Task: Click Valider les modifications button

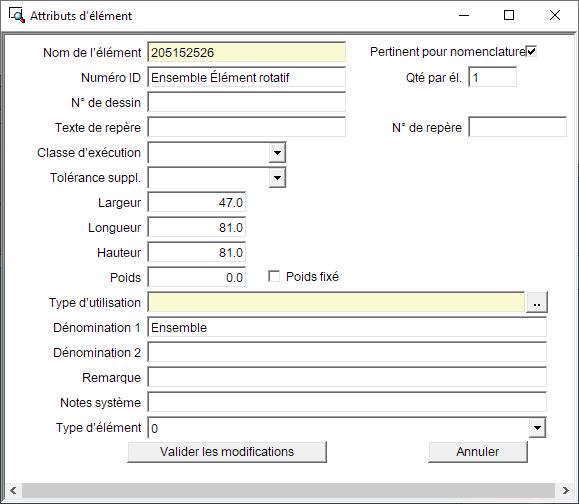Action: [227, 452]
